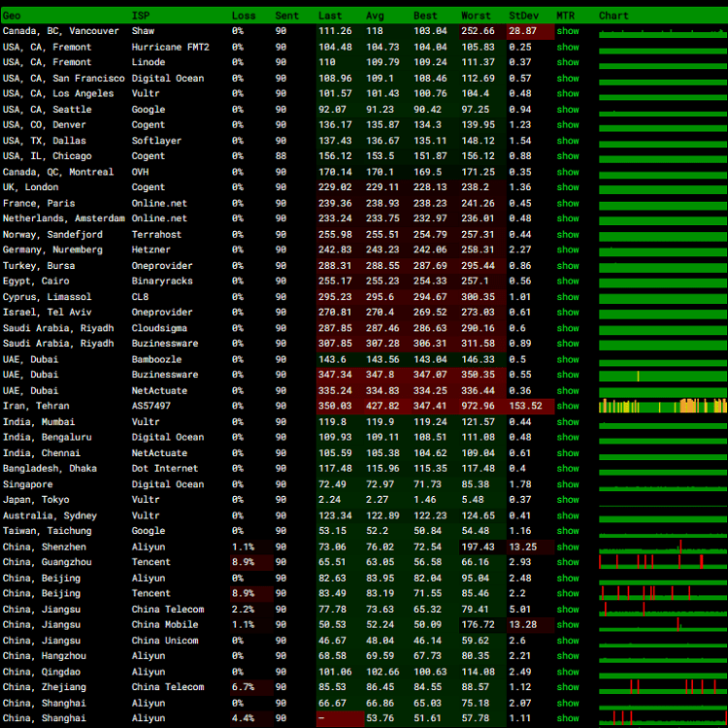Show MTR for Canada, BC, Vancouver Shaw
The image size is (728, 728).
tap(568, 31)
